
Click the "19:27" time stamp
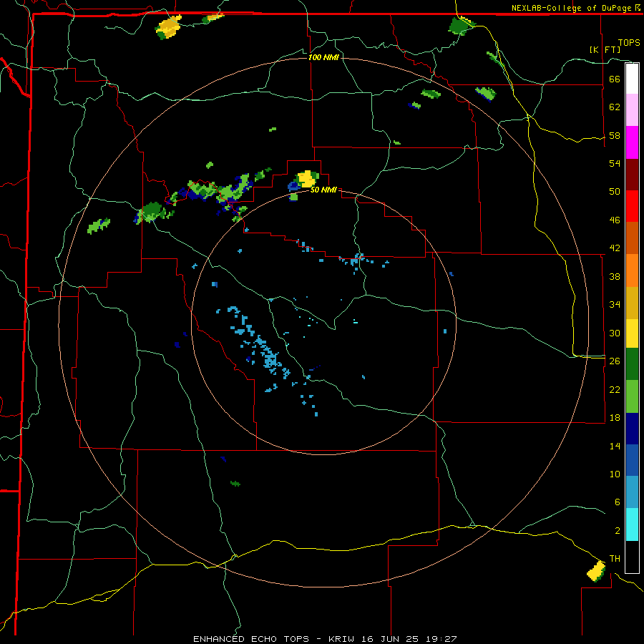click(440, 639)
